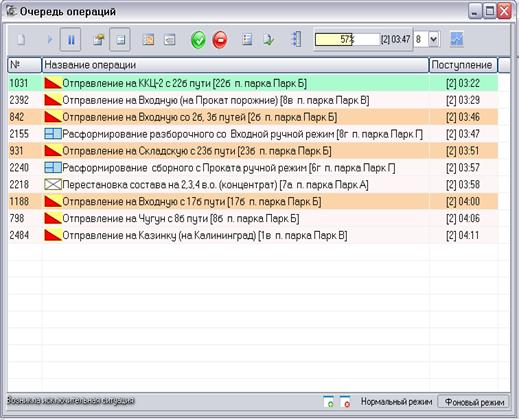
Task: Open the speed dropdown showing 8
Action: point(433,39)
